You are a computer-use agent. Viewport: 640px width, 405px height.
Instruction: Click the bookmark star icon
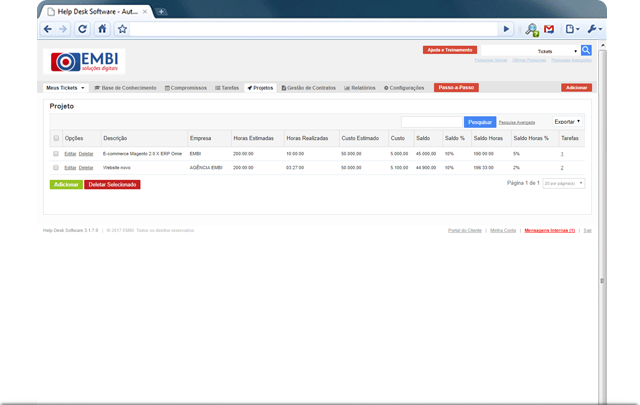coord(122,29)
